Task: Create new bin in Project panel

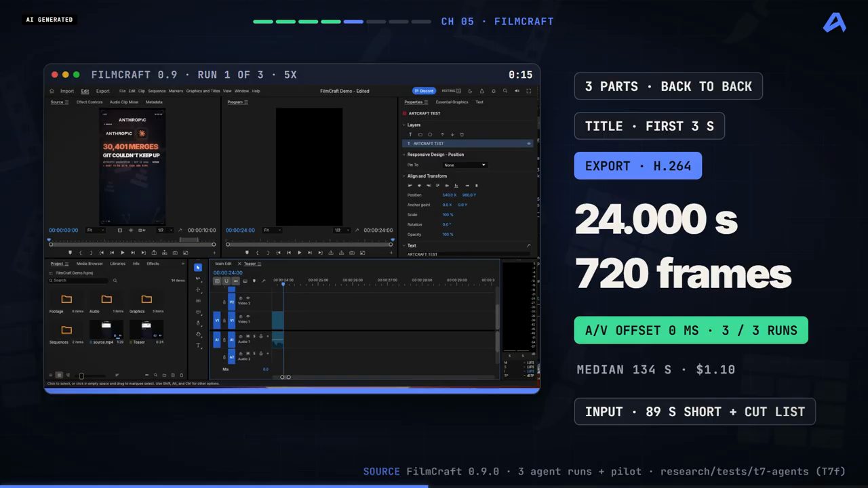Action: tap(164, 375)
